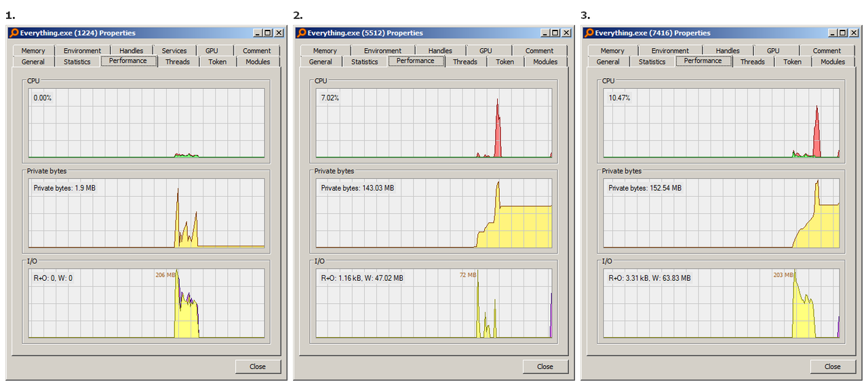Screen dimensions: 868x386
Task: Switch to General tab in (1224) window
Action: click(x=33, y=62)
